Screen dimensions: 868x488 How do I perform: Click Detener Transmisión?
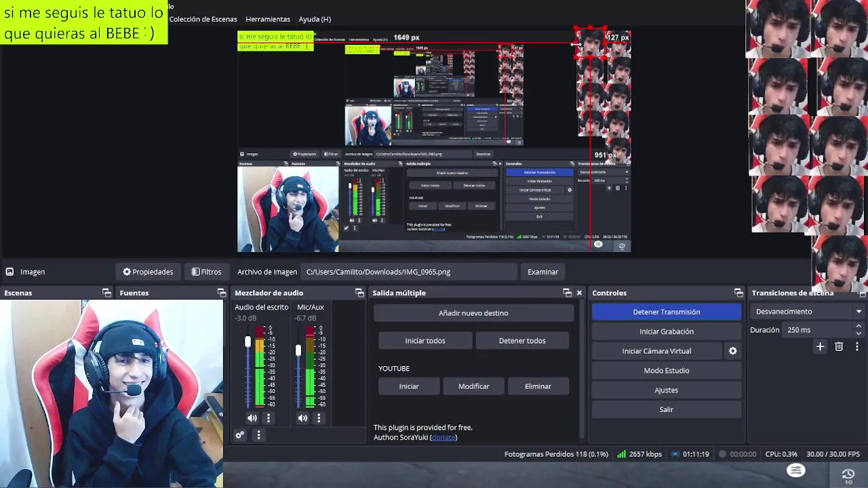[x=667, y=312]
